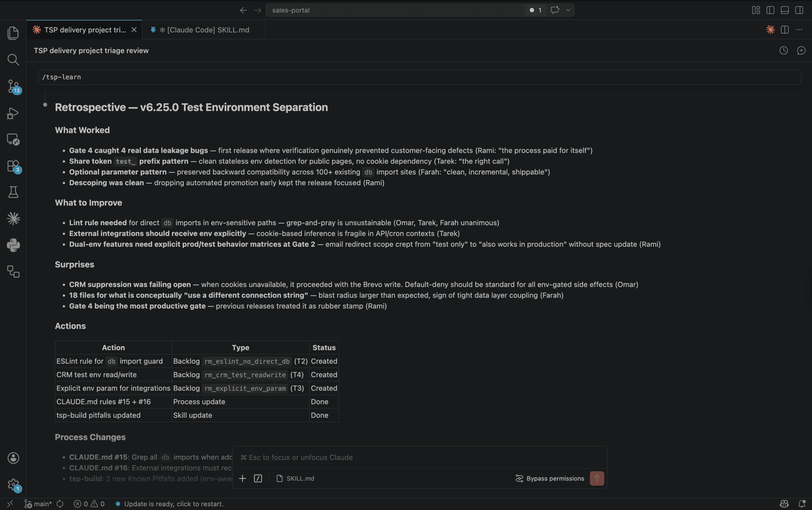View past conversations with the clock icon
812x510 pixels.
[x=783, y=50]
